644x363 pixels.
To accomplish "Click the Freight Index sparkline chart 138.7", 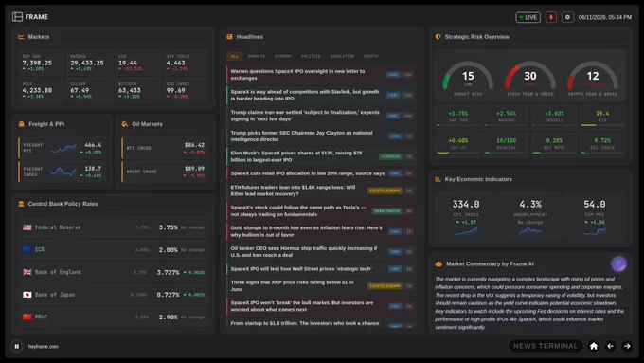I will tap(63, 172).
